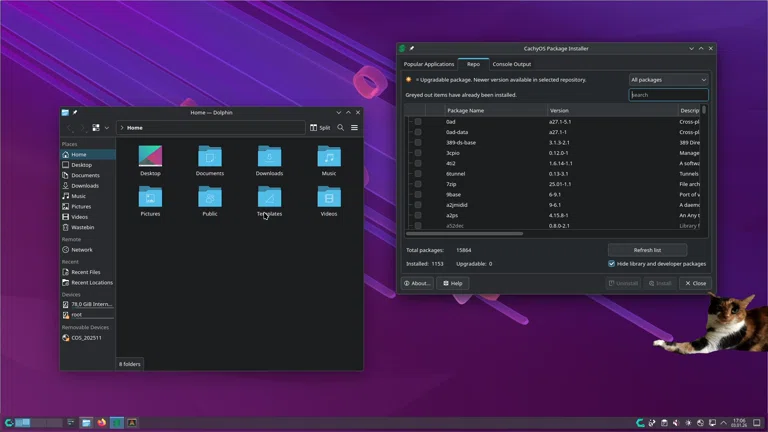The width and height of the screenshot is (768, 432).
Task: Select the COS_202511 removable device
Action: pos(88,337)
